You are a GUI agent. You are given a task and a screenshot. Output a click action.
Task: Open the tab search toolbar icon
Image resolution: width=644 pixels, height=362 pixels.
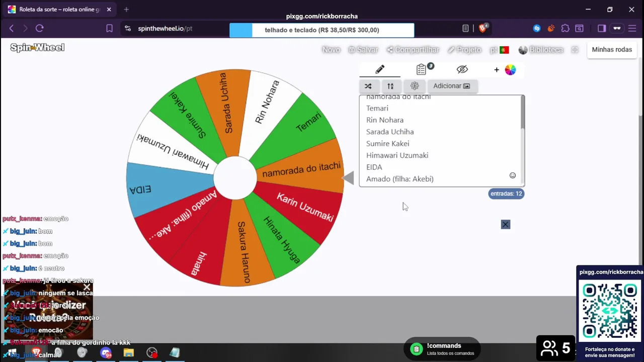pyautogui.click(x=579, y=29)
